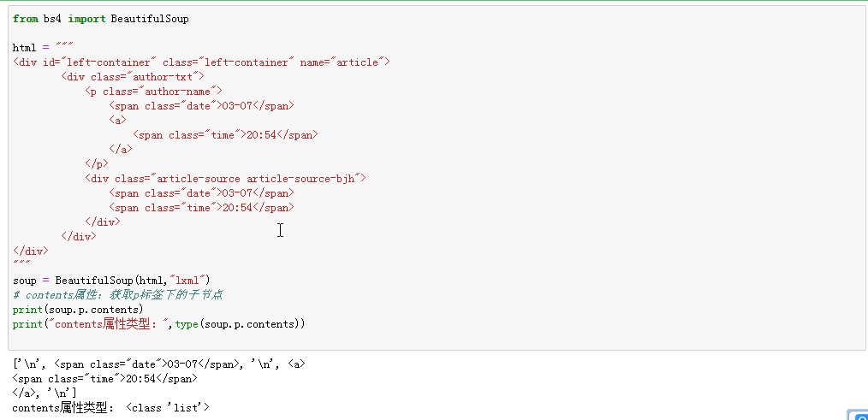Click the first output line starting with ['\n'
Viewport: 868px width, 420px height.
(x=158, y=364)
